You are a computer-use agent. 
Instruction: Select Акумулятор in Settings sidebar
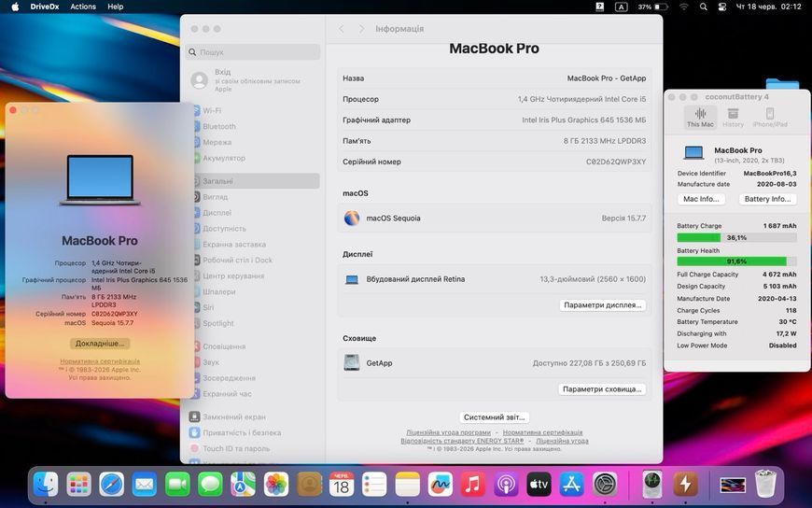[x=224, y=158]
